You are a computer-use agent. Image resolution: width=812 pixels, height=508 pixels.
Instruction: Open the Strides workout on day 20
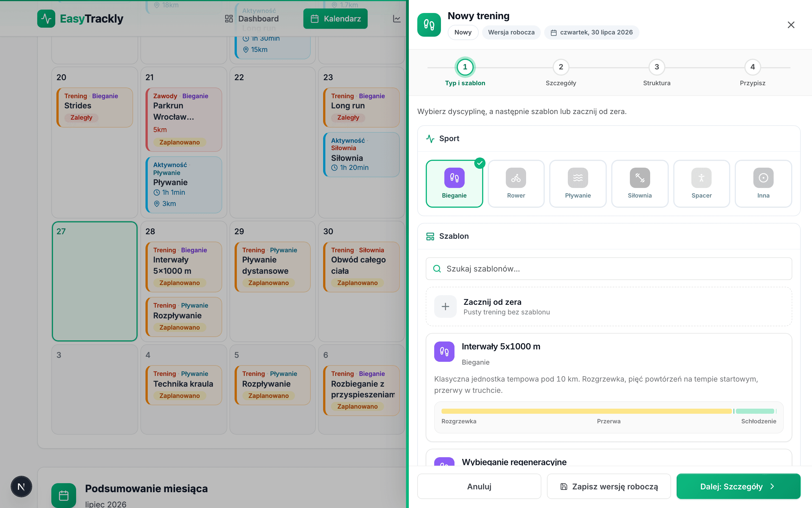coord(95,108)
